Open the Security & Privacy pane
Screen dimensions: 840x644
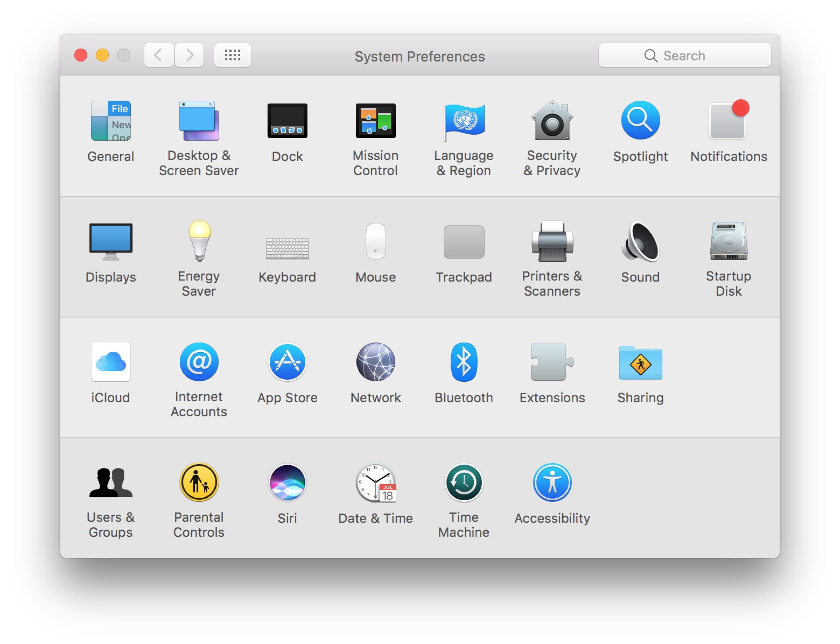552,121
